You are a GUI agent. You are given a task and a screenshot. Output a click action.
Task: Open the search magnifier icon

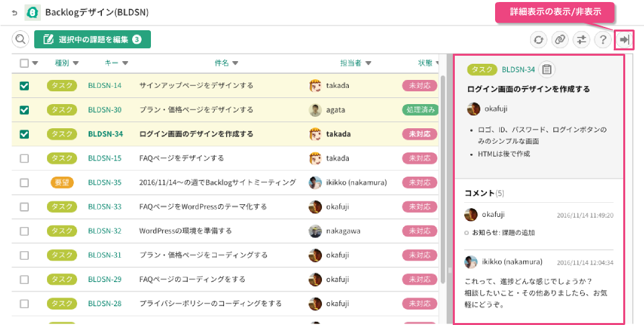20,40
